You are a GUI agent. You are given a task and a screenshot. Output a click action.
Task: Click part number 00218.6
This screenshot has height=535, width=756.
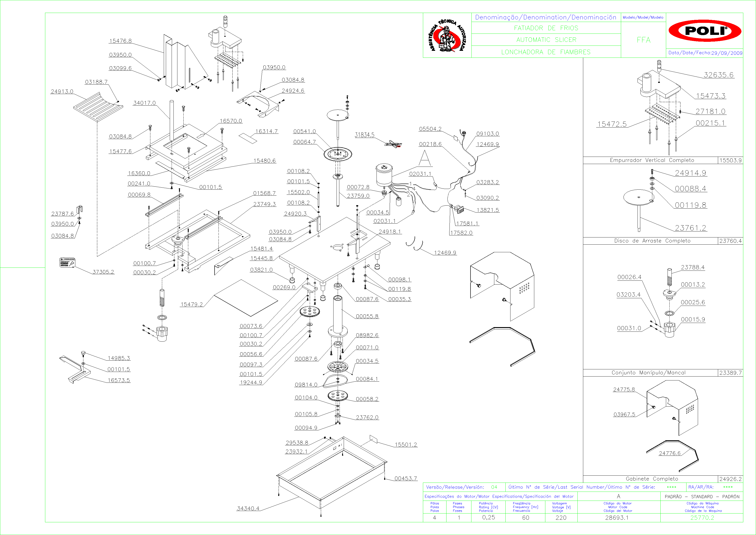(x=430, y=144)
